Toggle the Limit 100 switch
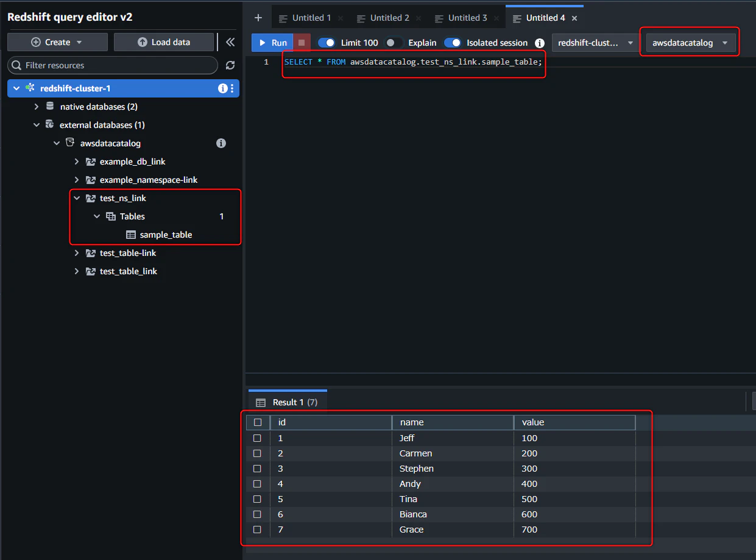 coord(327,43)
